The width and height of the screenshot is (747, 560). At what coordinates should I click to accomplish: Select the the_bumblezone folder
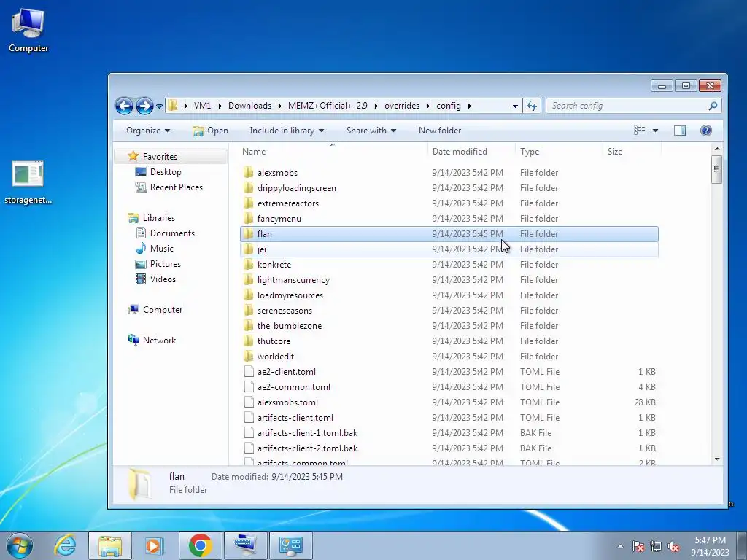coord(449,326)
